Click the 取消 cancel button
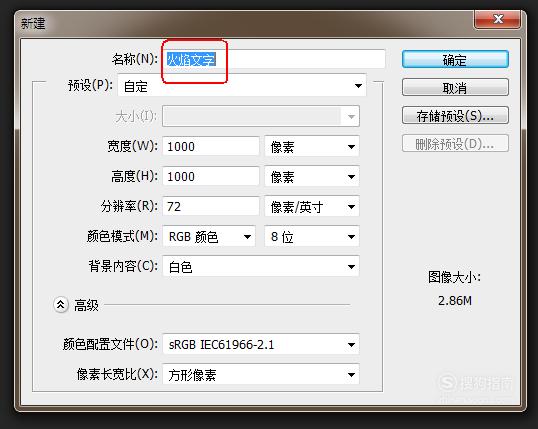 point(455,88)
